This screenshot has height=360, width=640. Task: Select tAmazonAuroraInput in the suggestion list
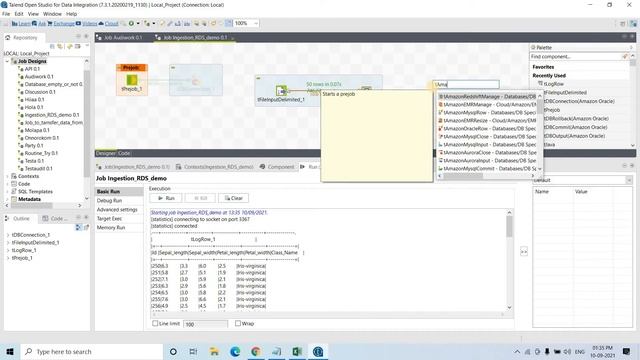[487, 160]
